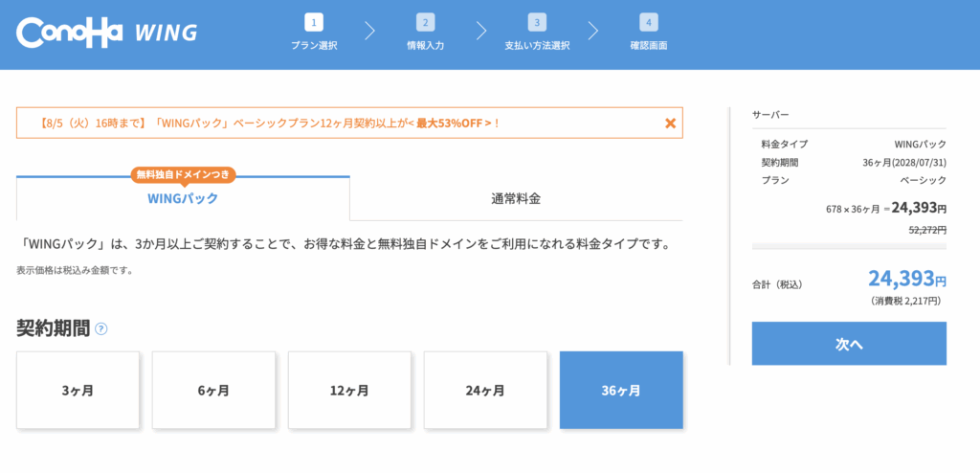
Task: Click step 3 payment method icon
Action: pos(537,23)
